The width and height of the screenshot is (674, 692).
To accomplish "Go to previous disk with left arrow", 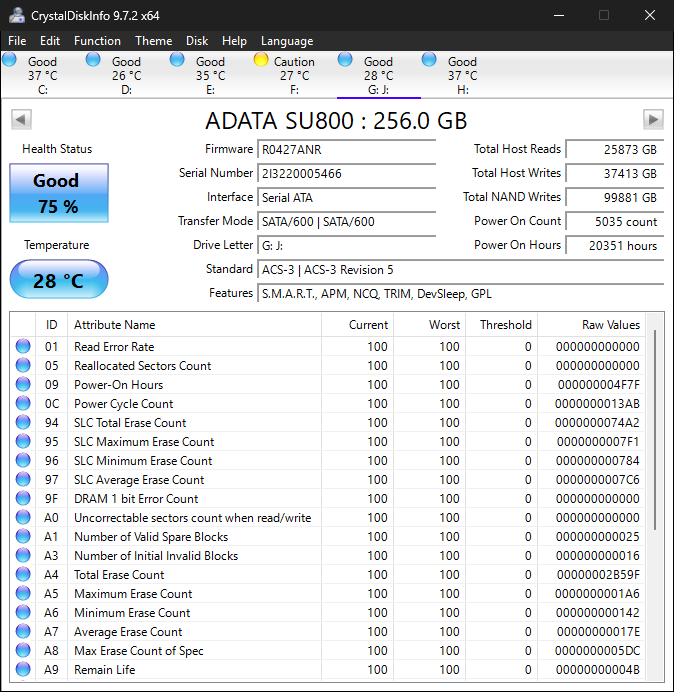I will 20,120.
